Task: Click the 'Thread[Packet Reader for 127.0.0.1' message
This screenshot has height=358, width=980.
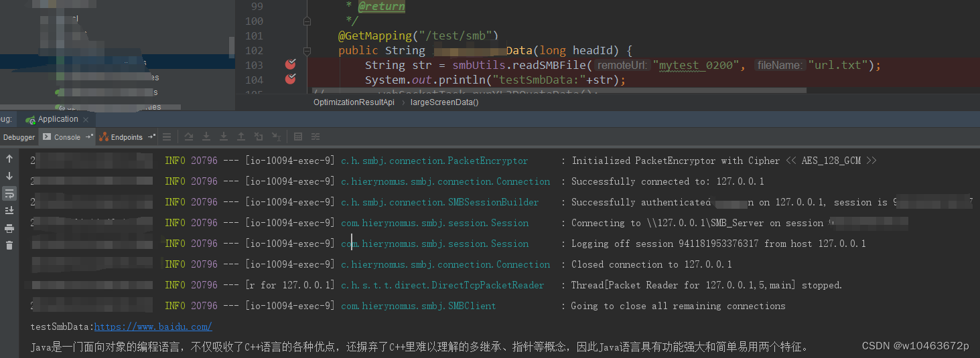Action: click(707, 285)
